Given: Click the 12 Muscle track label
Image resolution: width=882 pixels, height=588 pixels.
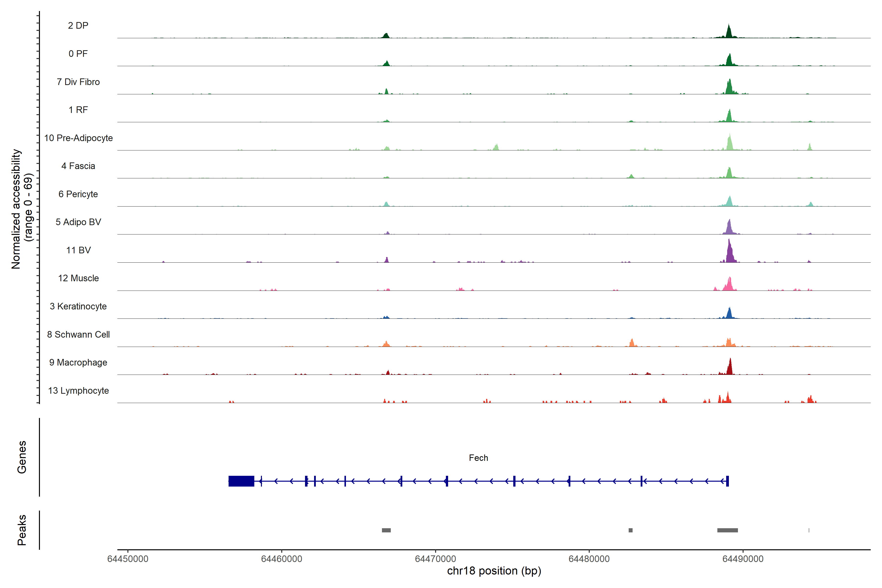Looking at the screenshot, I should coord(78,278).
